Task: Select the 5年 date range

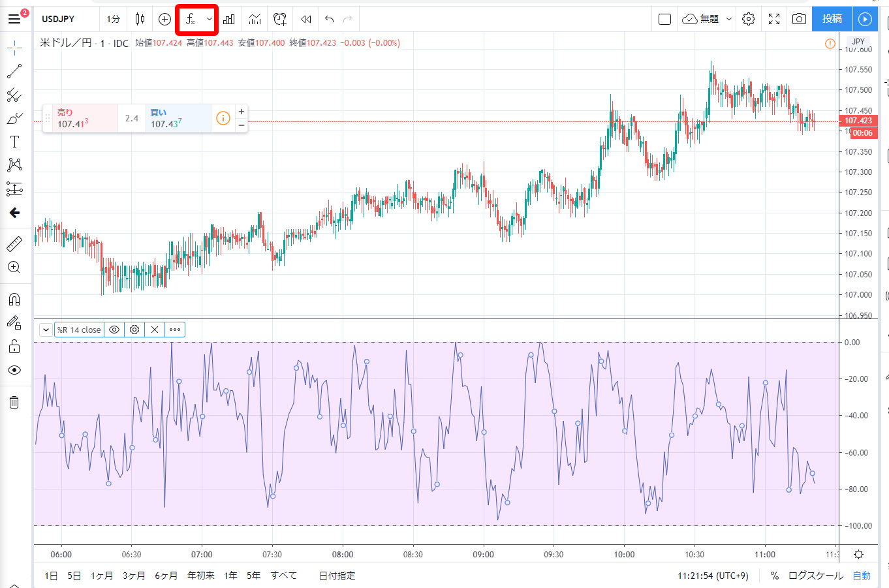Action: (253, 576)
